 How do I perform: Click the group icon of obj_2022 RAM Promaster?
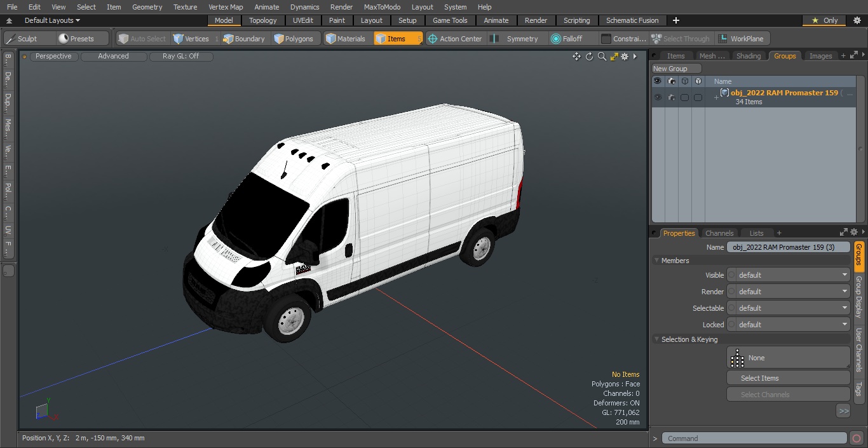tap(724, 93)
